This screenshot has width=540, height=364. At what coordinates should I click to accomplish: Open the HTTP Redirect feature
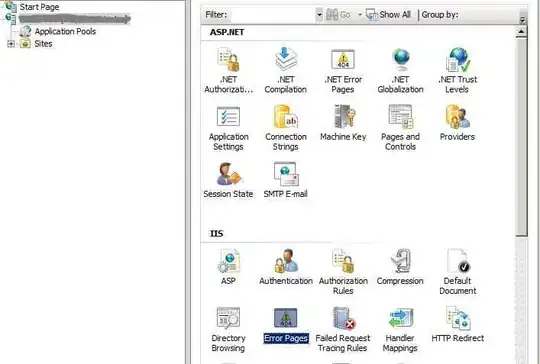(x=457, y=325)
